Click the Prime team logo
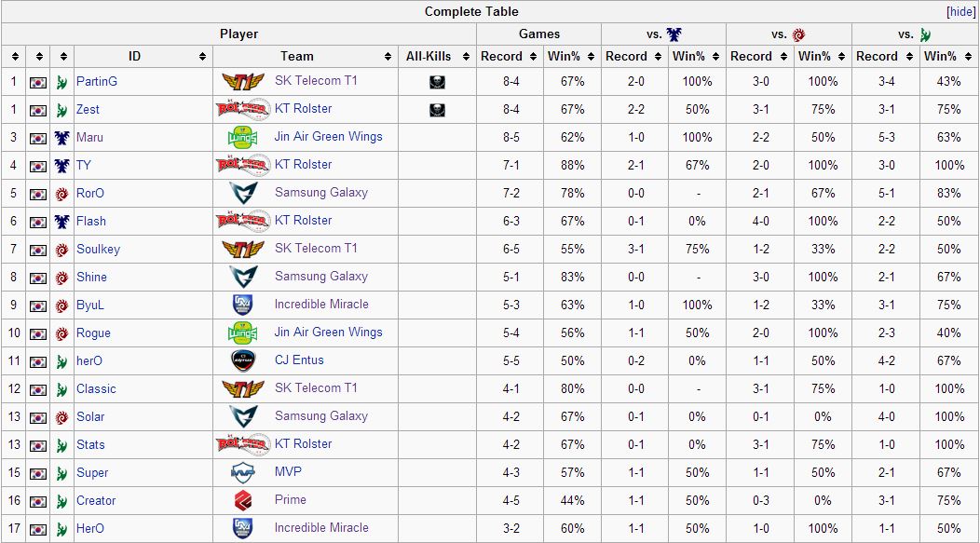Image resolution: width=980 pixels, height=543 pixels. click(x=242, y=500)
